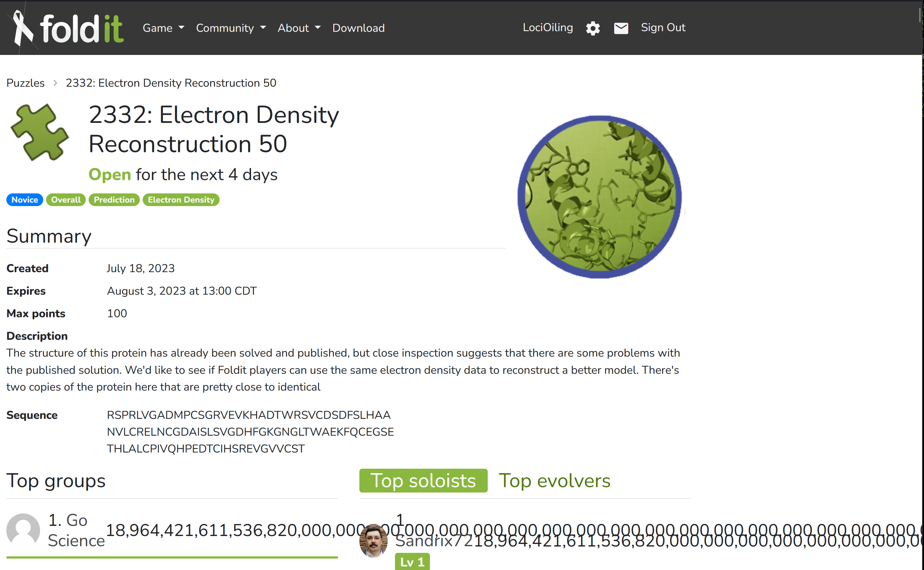Screen dimensions: 924x570
Task: Open the messages envelope icon
Action: (621, 28)
